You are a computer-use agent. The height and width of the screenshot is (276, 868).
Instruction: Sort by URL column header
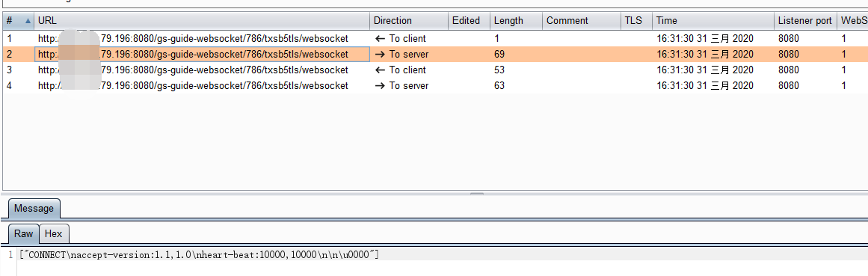pyautogui.click(x=202, y=21)
